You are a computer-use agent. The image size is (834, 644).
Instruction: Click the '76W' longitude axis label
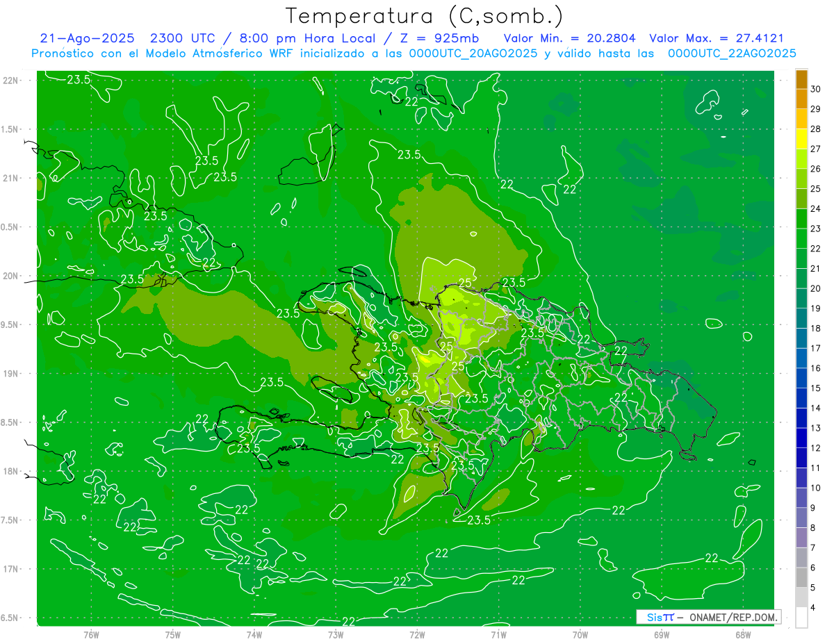coord(91,635)
